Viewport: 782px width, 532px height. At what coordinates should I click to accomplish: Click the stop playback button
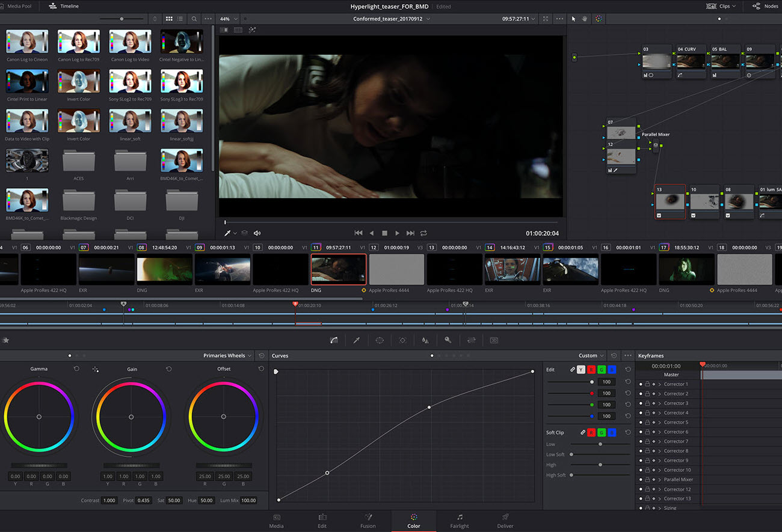[x=384, y=233]
